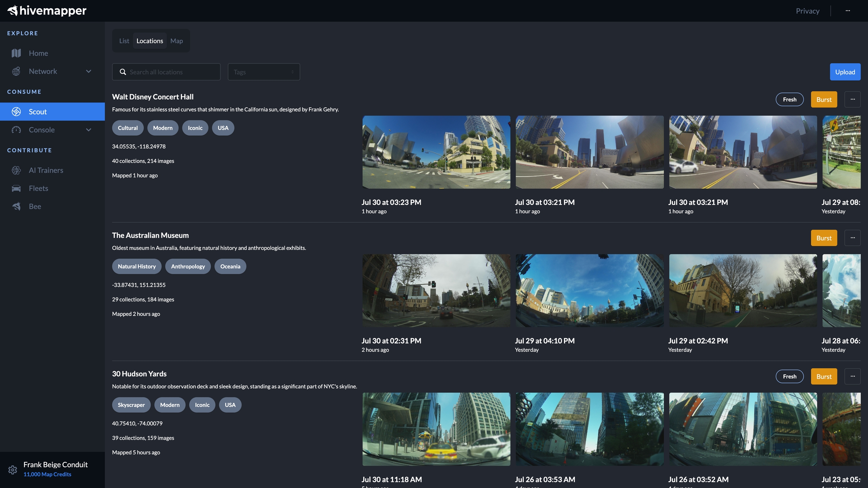
Task: Click Fresh for 30 Hudson Yards
Action: point(790,377)
